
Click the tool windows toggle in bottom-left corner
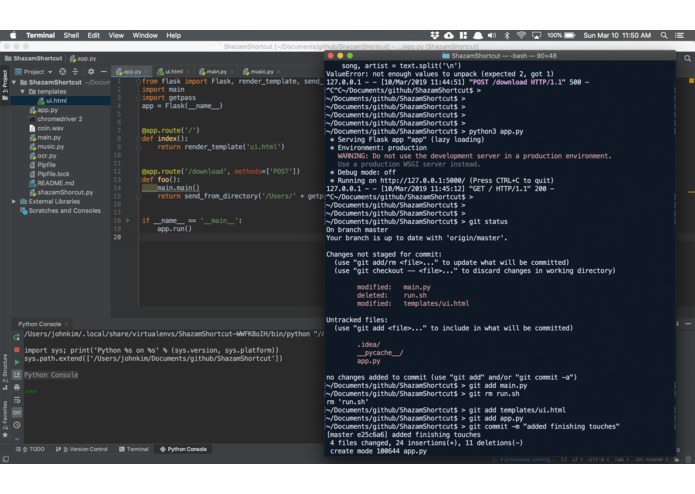coord(6,459)
